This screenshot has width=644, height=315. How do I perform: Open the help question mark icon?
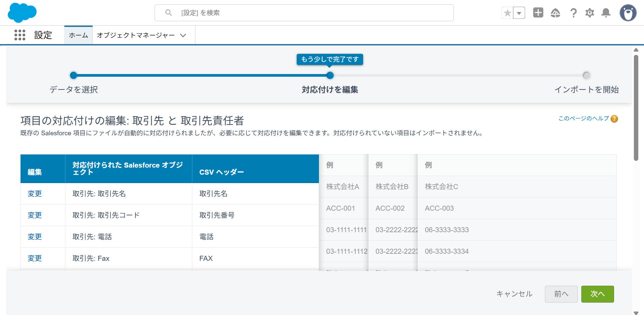coord(573,13)
